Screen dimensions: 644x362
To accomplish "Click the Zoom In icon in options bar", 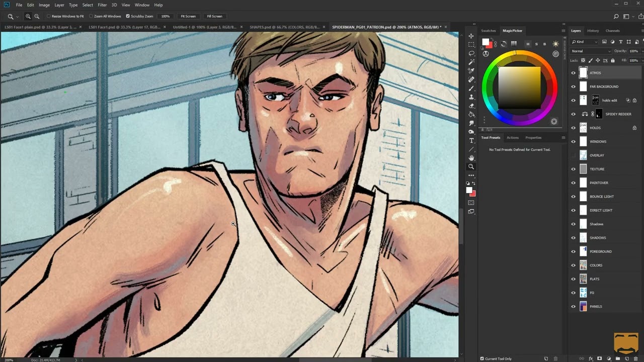I will pos(28,16).
